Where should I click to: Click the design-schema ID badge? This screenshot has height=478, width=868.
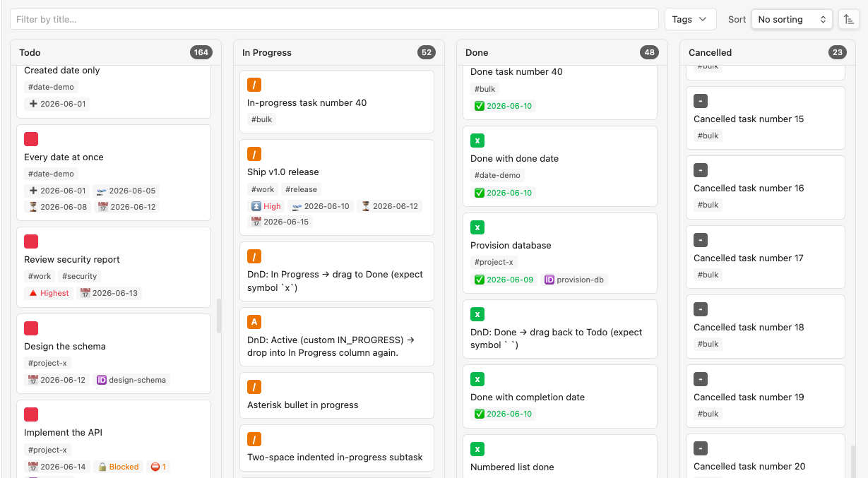point(131,380)
